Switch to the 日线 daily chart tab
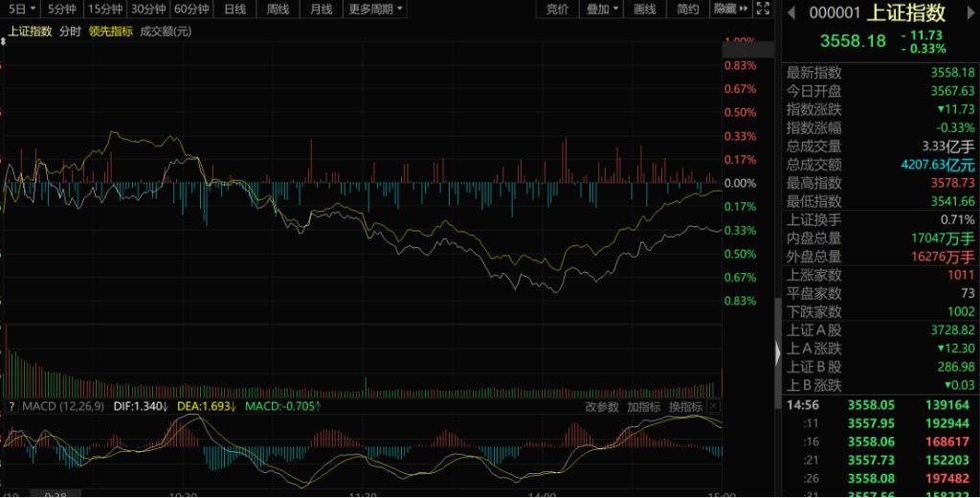Viewport: 980px width, 498px height. [x=234, y=10]
